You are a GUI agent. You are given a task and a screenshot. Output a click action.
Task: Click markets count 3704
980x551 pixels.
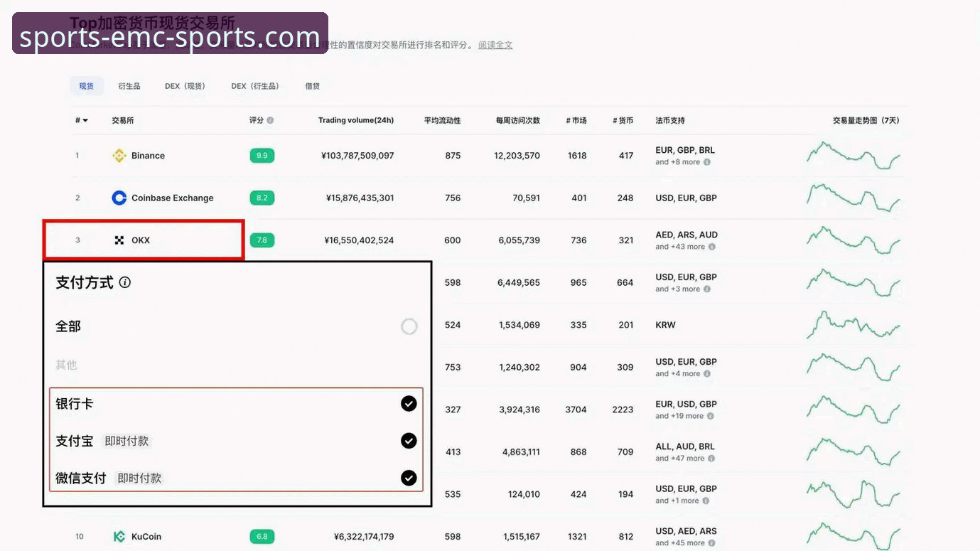click(576, 410)
